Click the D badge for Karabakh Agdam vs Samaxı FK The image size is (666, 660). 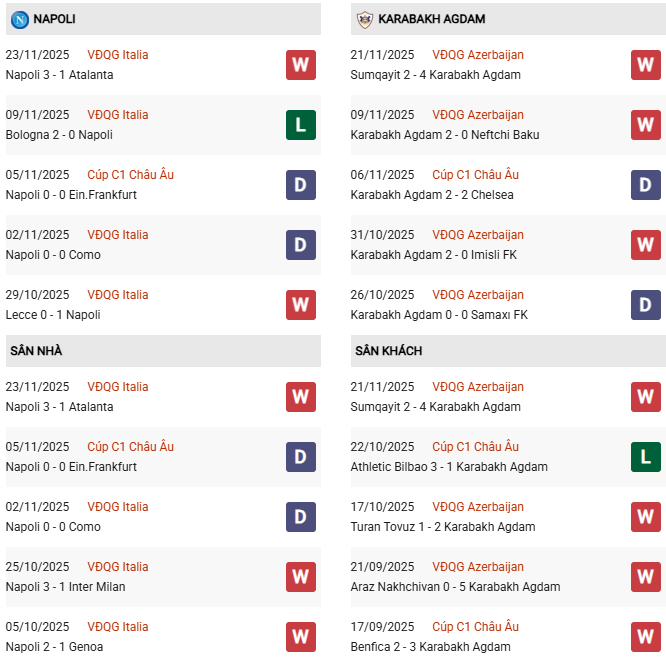point(646,305)
